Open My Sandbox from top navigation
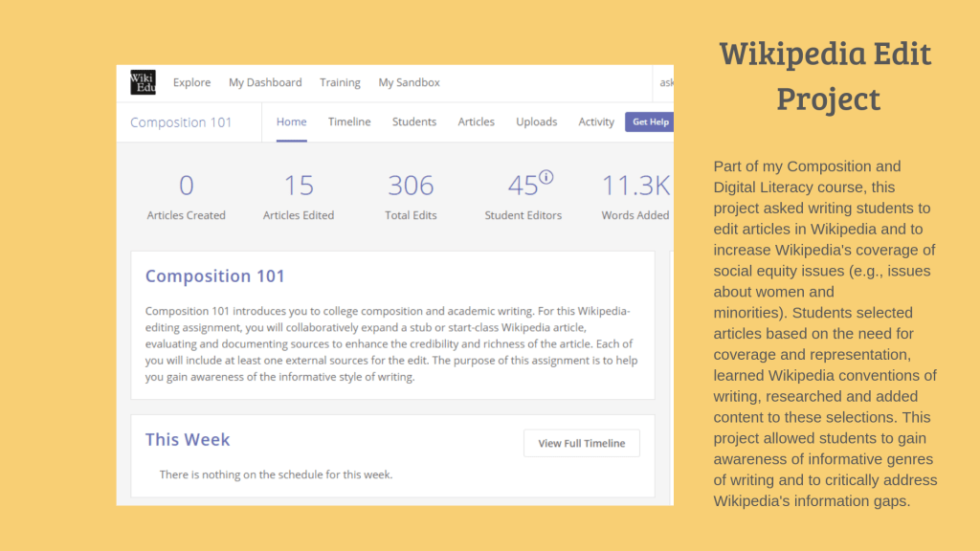 tap(409, 83)
